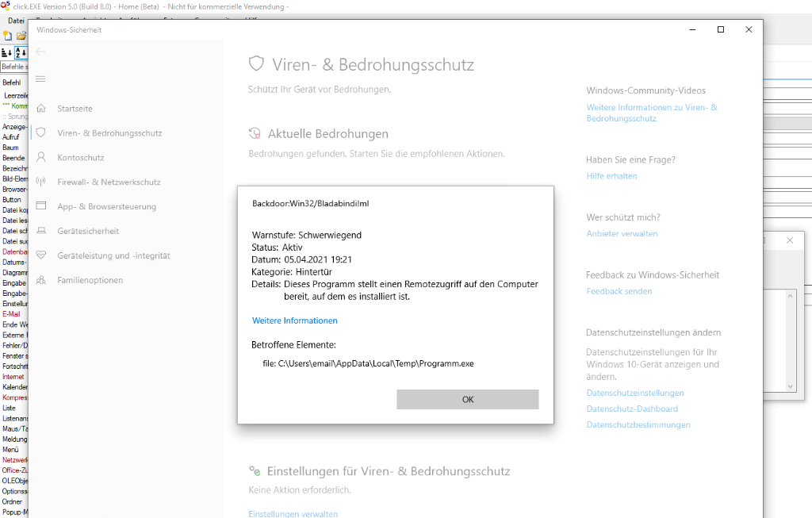Open Firewall- & Netzwerkschutz in the sidebar
This screenshot has height=518, width=812.
[109, 182]
